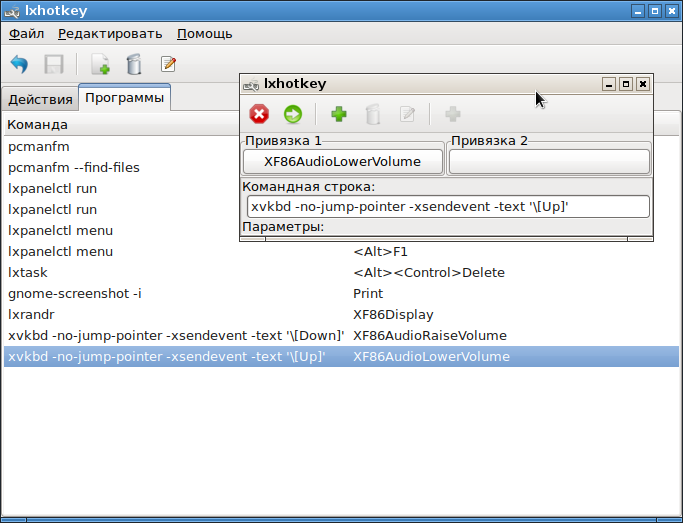Click the XF86Display hotkey cell
Viewport: 683px width, 523px height.
pyautogui.click(x=393, y=314)
